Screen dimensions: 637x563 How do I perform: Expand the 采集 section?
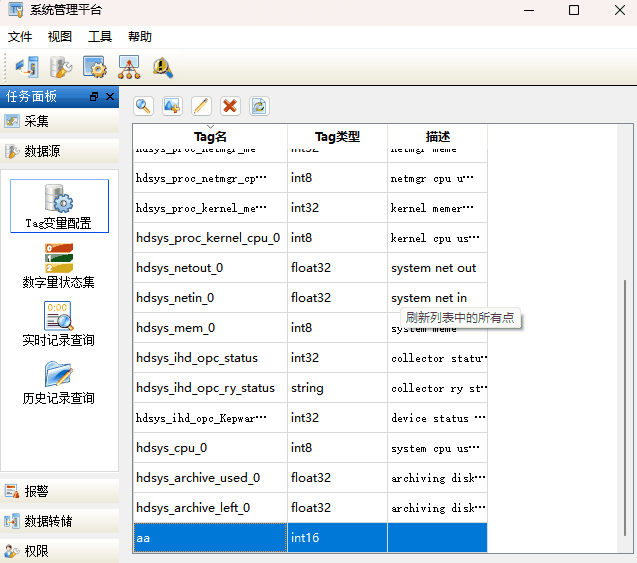pos(59,121)
